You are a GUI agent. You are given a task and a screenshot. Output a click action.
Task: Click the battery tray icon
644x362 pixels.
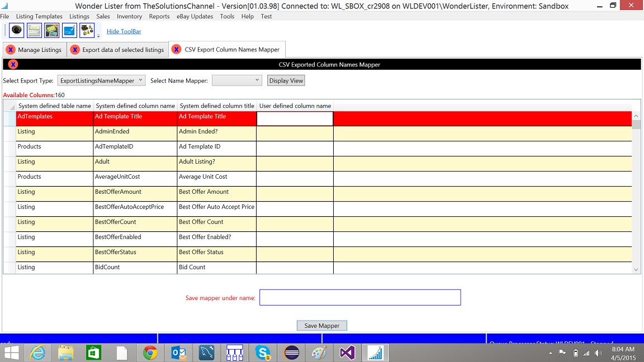pyautogui.click(x=575, y=353)
